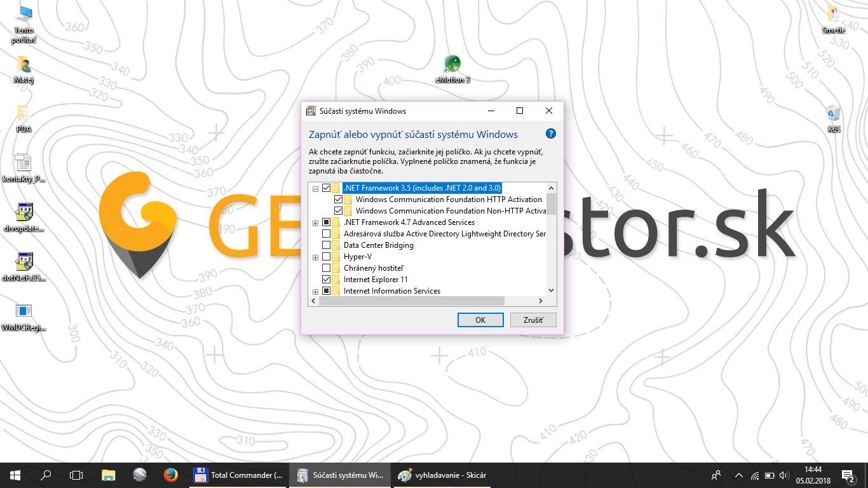
Task: Click the vertical scrollbar thumb
Action: [551, 204]
